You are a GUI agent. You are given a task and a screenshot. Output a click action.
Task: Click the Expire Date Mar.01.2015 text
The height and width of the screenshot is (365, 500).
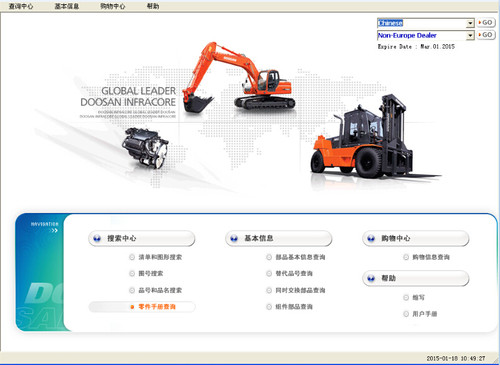pyautogui.click(x=416, y=47)
